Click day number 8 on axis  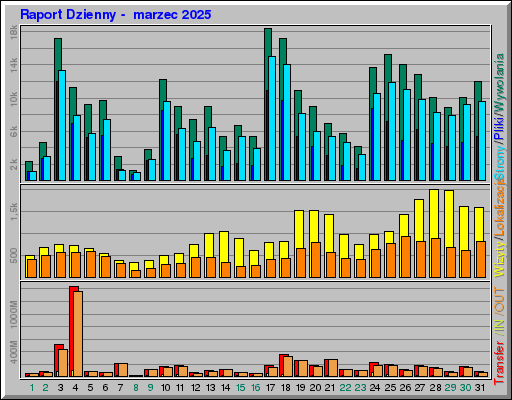coord(136,388)
